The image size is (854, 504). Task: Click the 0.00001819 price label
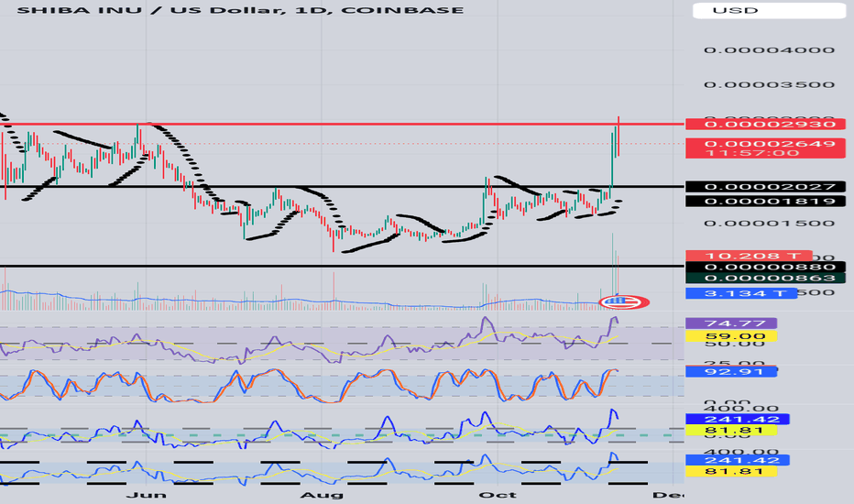tap(765, 201)
